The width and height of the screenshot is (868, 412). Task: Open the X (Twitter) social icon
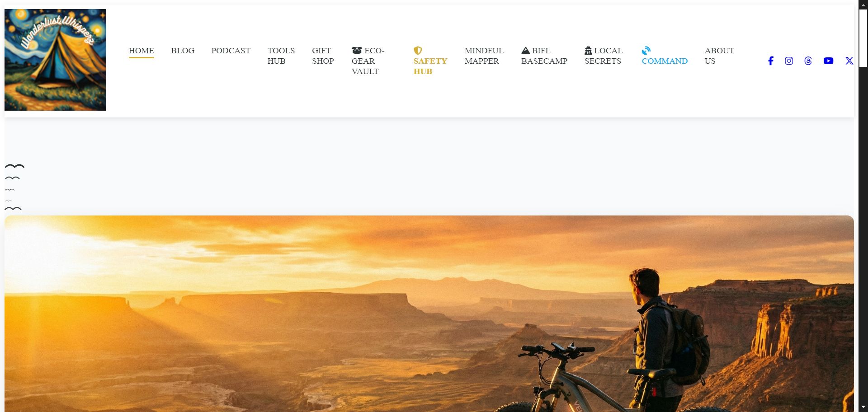pyautogui.click(x=849, y=61)
